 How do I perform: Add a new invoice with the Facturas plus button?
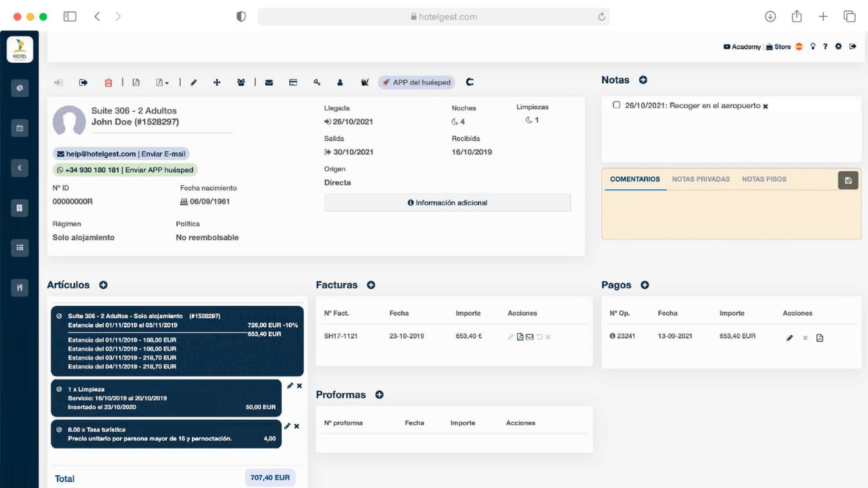[x=371, y=285]
